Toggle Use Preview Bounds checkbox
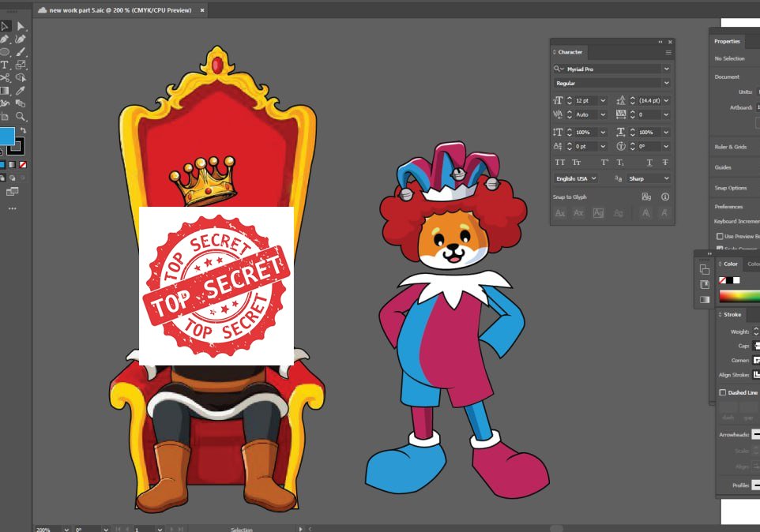760x532 pixels. [720, 236]
